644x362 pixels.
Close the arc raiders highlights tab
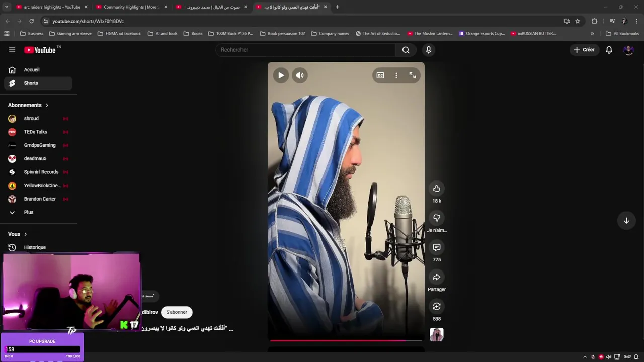pyautogui.click(x=86, y=7)
